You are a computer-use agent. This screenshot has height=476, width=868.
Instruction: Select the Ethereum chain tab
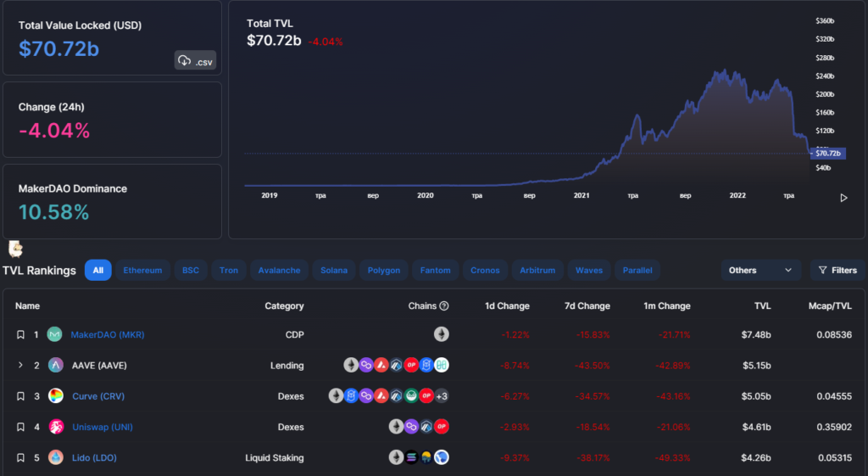[x=142, y=270]
